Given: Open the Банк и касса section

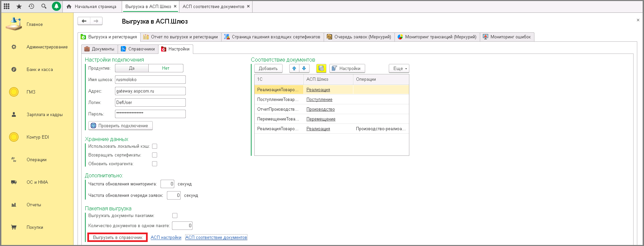Looking at the screenshot, I should (x=37, y=69).
